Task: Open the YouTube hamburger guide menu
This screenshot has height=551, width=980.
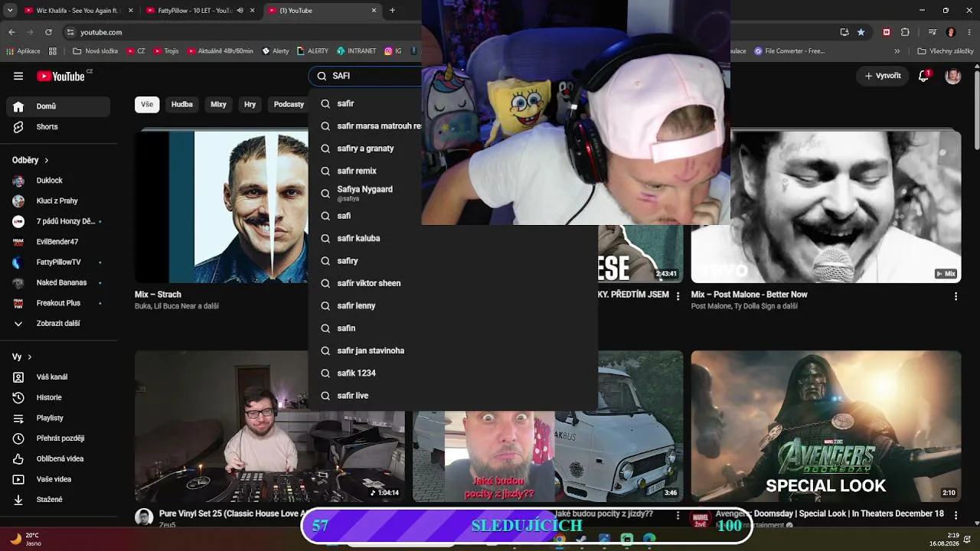Action: pyautogui.click(x=18, y=76)
